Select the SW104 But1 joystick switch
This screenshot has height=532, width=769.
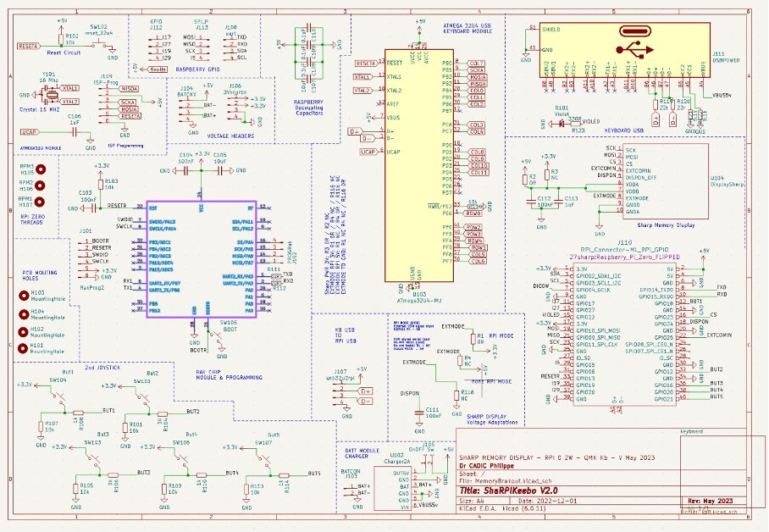58,396
